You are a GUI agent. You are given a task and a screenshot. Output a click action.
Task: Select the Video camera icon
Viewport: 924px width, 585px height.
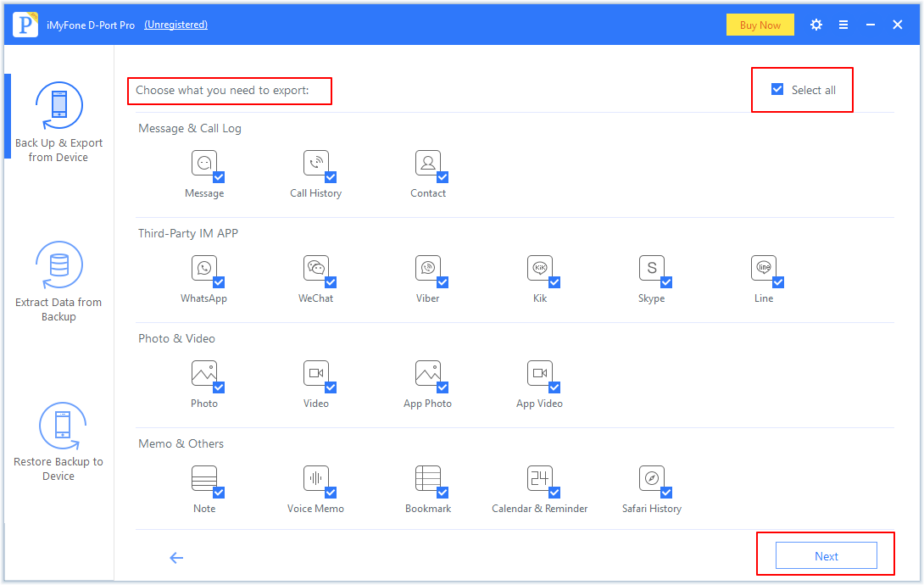pos(316,374)
